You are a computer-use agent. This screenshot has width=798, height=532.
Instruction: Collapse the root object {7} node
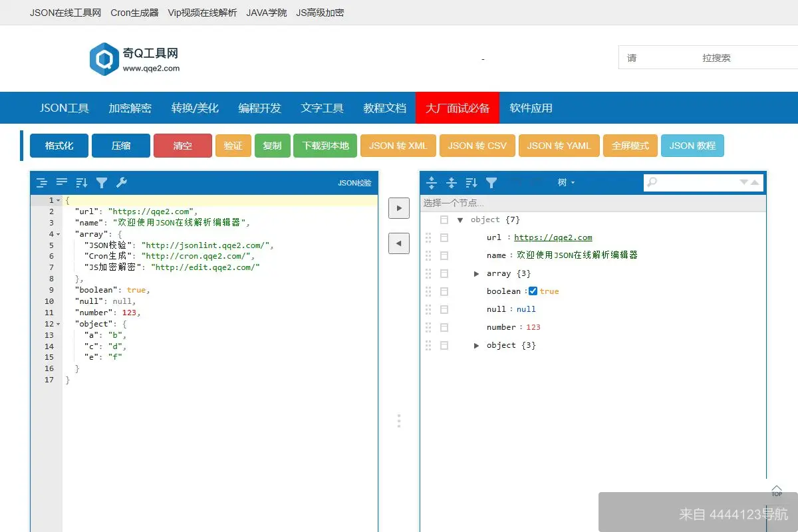coord(460,219)
